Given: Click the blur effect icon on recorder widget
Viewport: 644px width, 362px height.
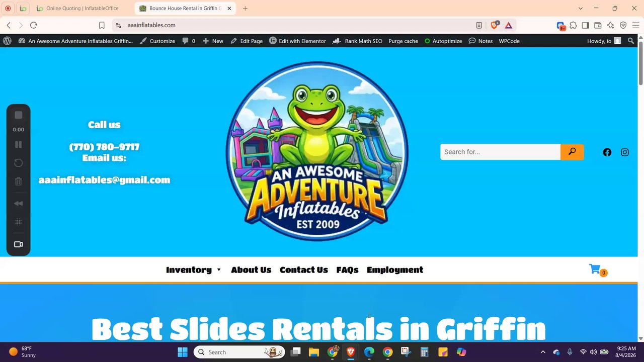Looking at the screenshot, I should point(19,222).
